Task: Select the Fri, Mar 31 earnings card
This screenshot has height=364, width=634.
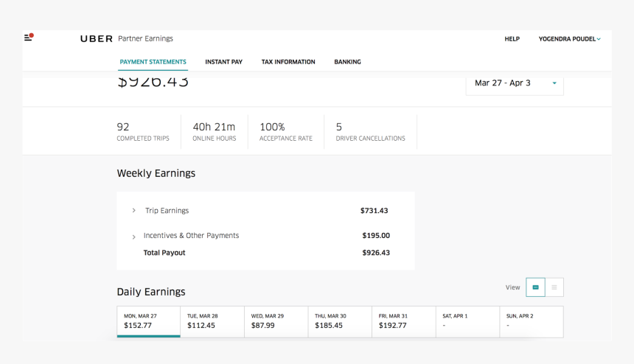Action: [404, 321]
